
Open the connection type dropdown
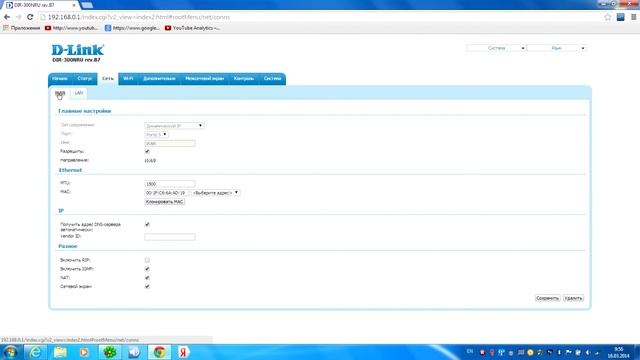[174, 126]
